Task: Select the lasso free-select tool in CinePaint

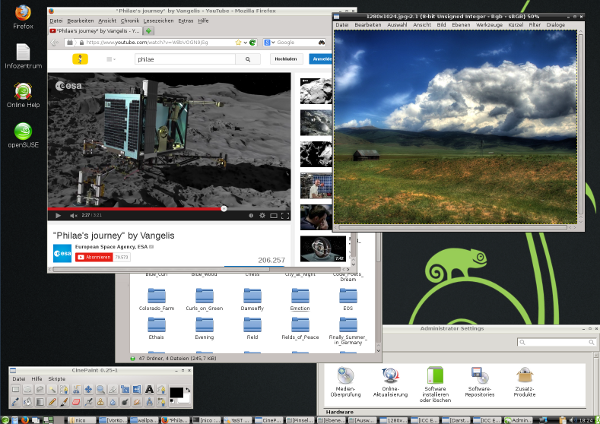Action: click(40, 390)
